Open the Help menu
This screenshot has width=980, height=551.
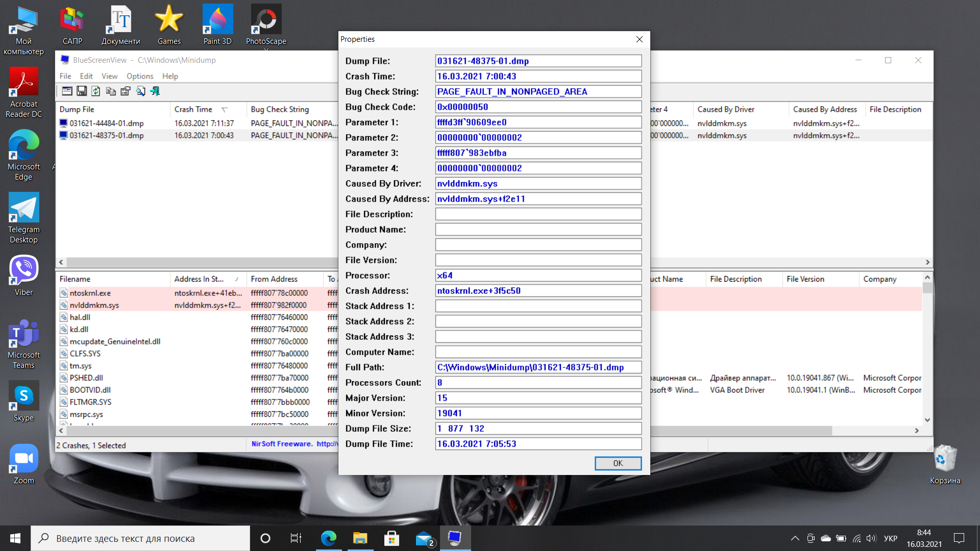[170, 76]
